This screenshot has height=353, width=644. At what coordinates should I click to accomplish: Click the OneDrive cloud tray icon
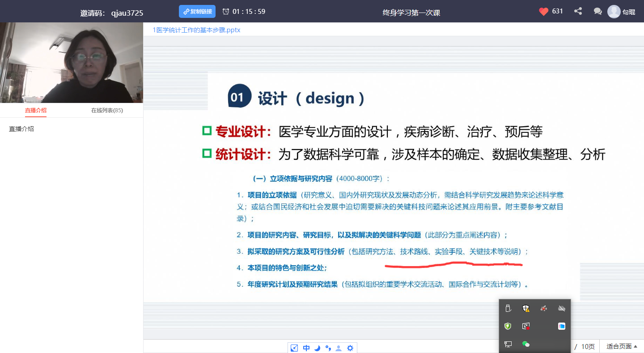562,308
